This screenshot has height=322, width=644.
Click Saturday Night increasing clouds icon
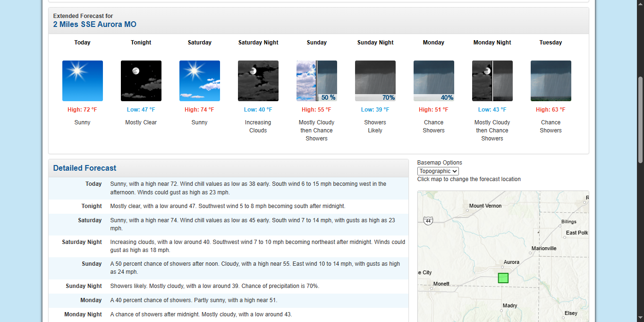click(258, 81)
